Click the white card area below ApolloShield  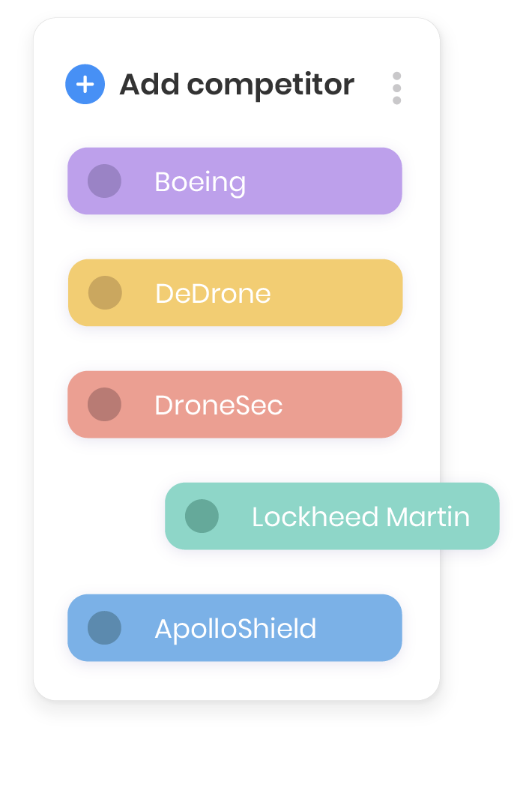click(236, 681)
